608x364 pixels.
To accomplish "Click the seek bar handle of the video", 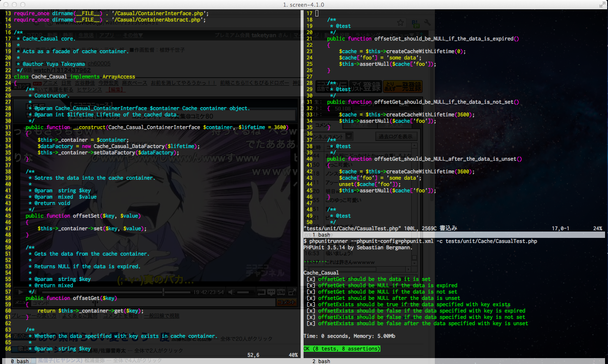I will pyautogui.click(x=163, y=292).
